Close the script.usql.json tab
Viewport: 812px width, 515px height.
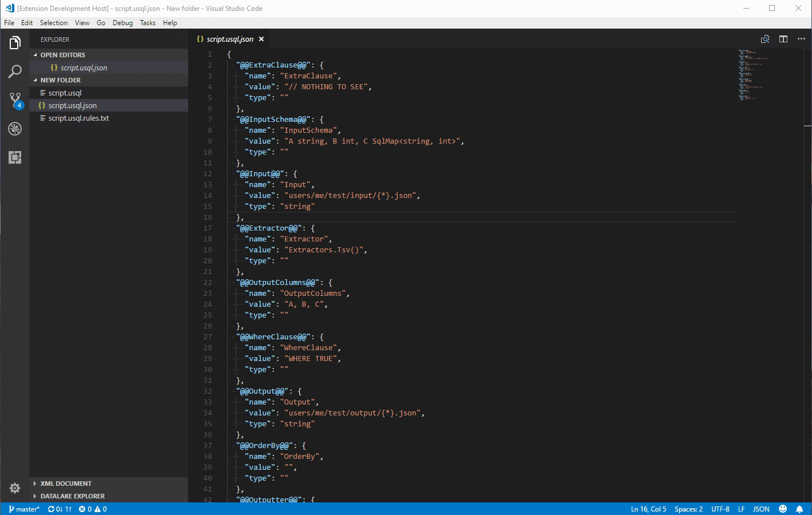pos(261,39)
